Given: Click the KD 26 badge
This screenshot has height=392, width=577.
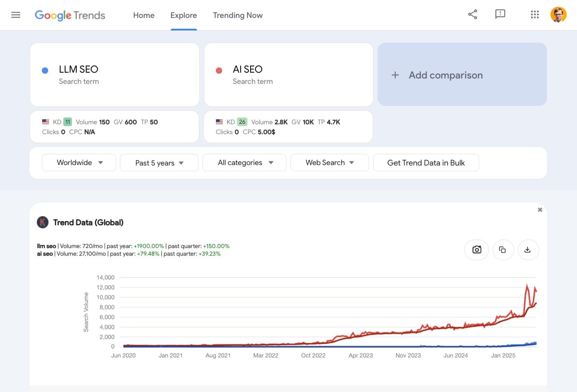Looking at the screenshot, I should click(242, 122).
